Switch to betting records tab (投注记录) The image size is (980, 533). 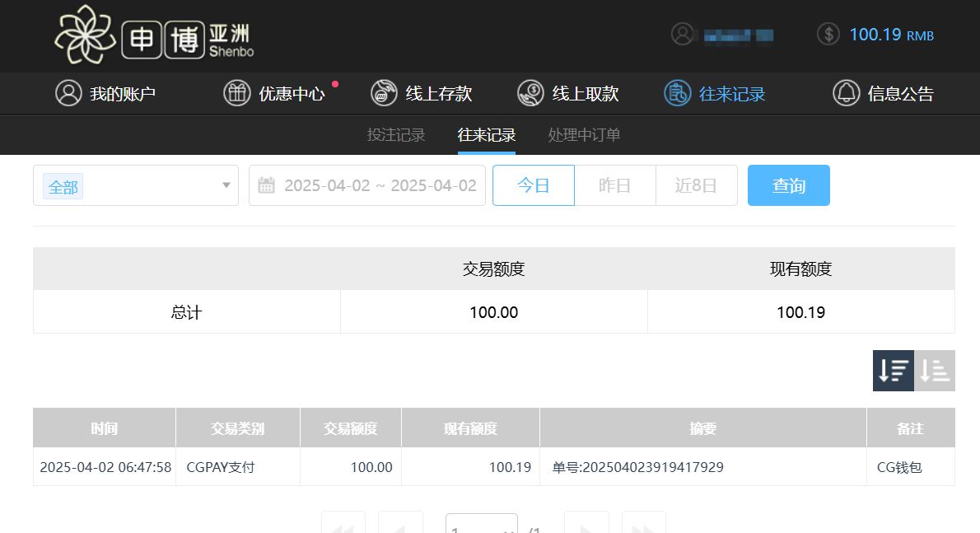pyautogui.click(x=396, y=135)
